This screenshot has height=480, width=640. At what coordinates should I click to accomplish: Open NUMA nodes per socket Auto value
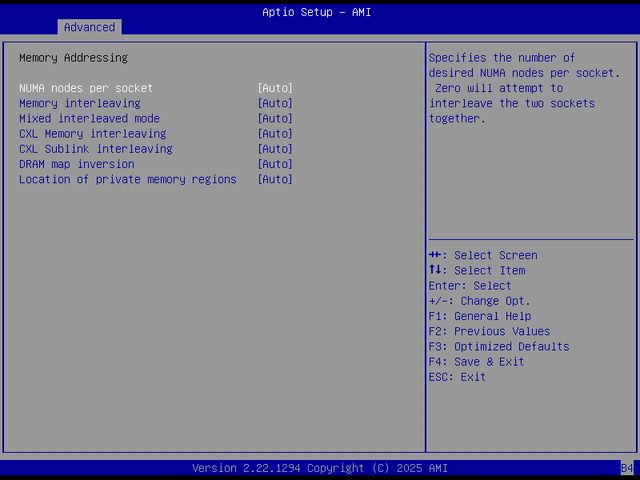[275, 88]
